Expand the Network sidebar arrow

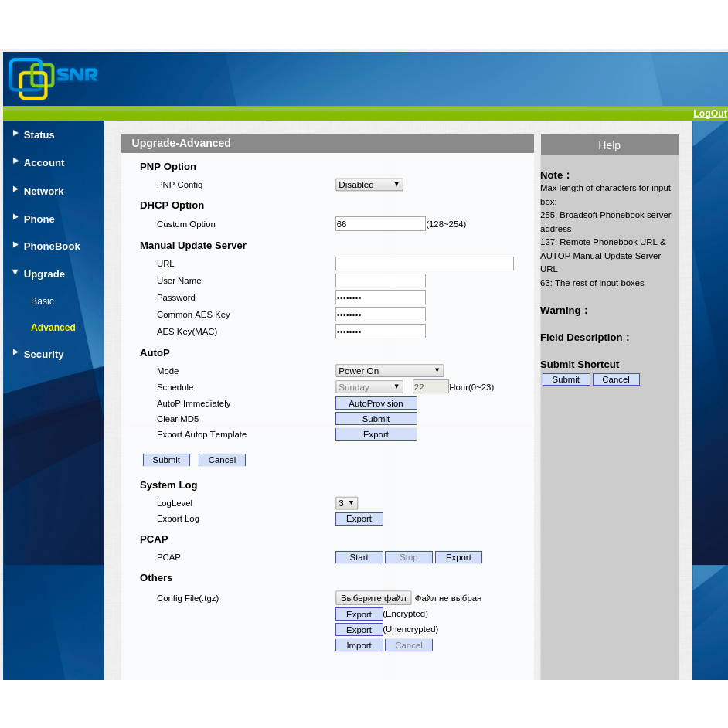pyautogui.click(x=15, y=189)
